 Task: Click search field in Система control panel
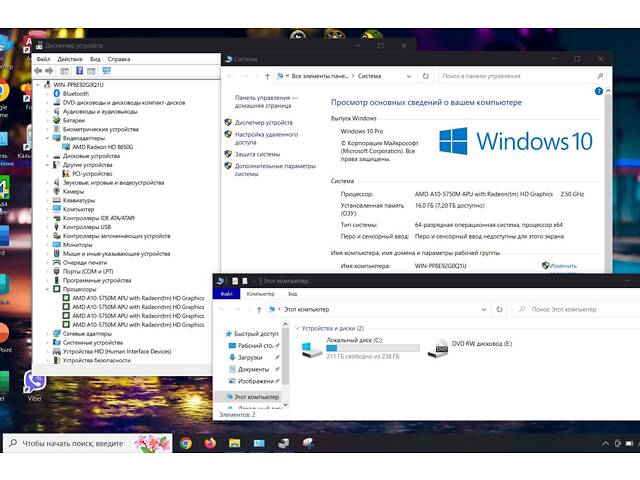point(522,76)
